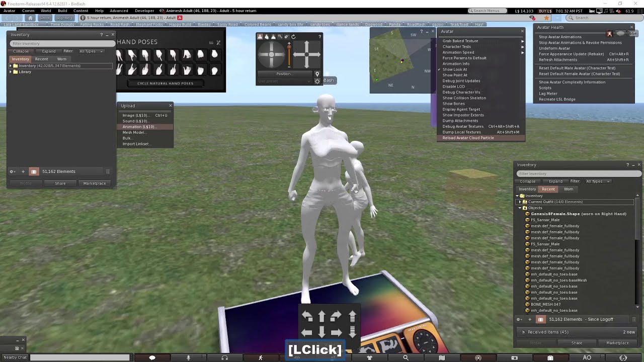Image resolution: width=644 pixels, height=362 pixels.
Task: Click the refresh arrow icon in camera controls
Action: pos(293,37)
